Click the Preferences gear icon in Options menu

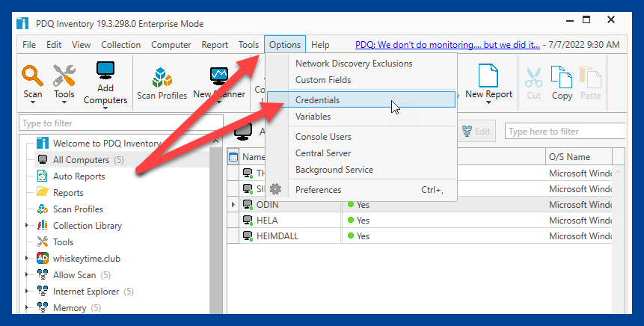(275, 189)
